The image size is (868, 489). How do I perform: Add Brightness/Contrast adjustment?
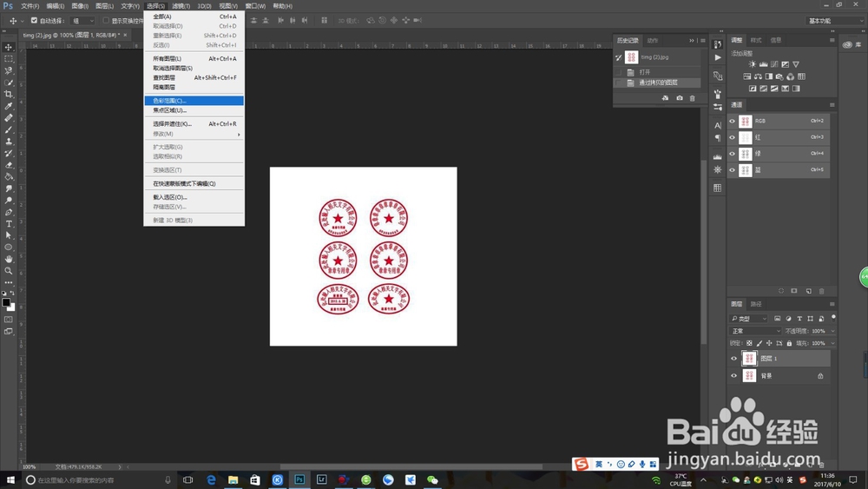(753, 64)
